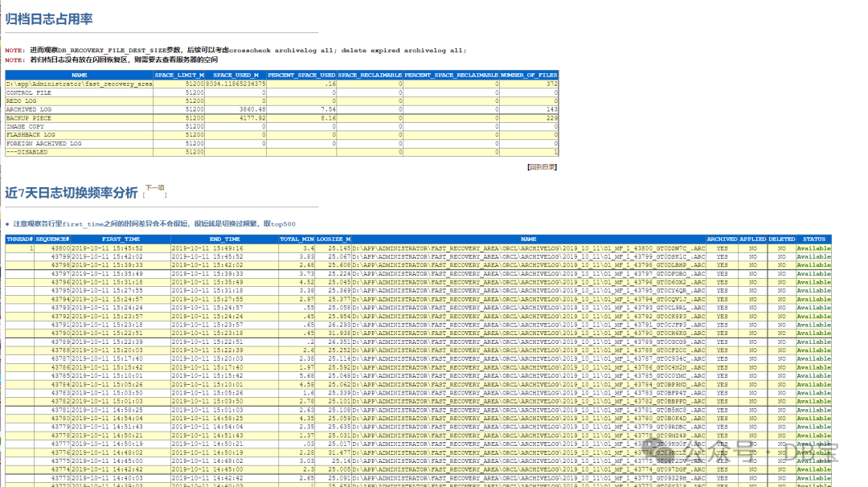Click end time 2019-10-11 15:49:16 cell

207,248
